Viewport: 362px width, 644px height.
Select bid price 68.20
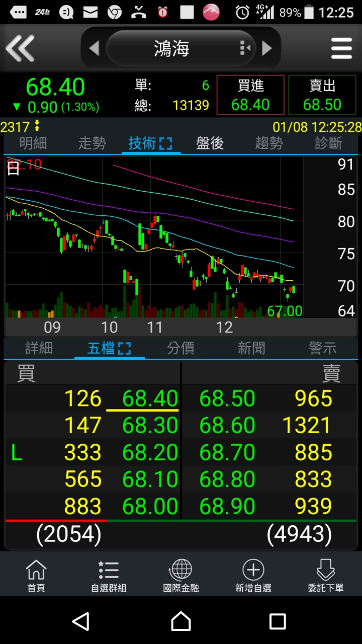click(x=150, y=452)
